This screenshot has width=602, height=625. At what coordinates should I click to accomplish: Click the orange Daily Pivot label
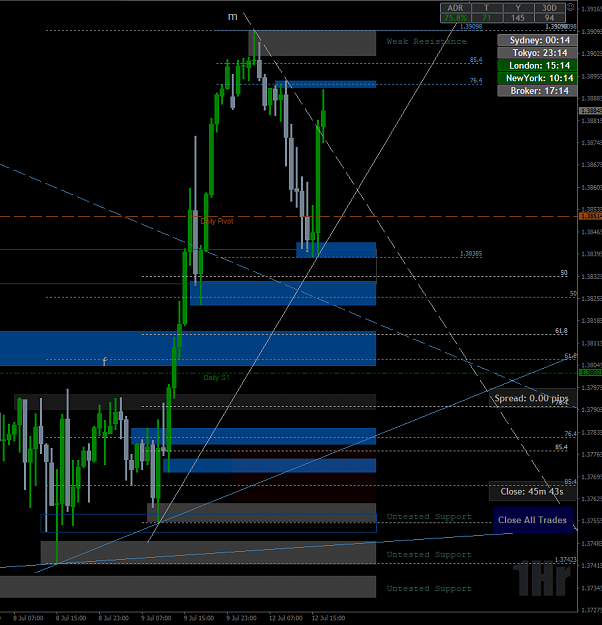tap(217, 221)
